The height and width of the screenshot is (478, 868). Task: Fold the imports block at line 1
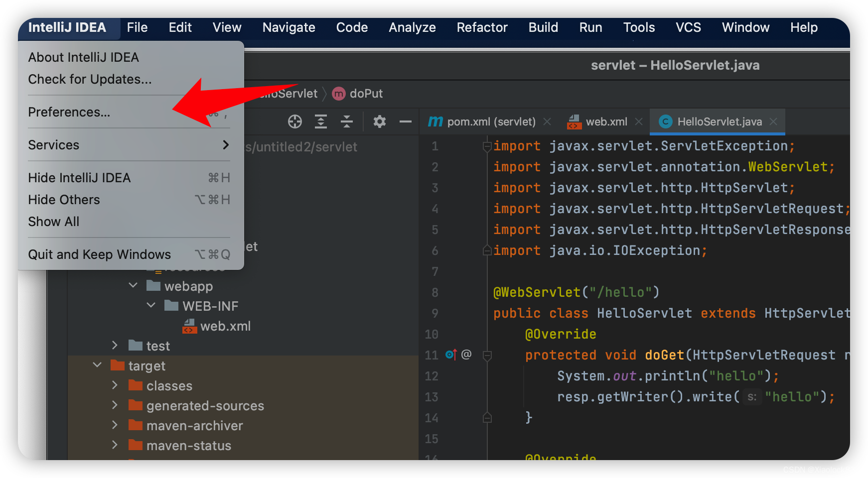487,146
